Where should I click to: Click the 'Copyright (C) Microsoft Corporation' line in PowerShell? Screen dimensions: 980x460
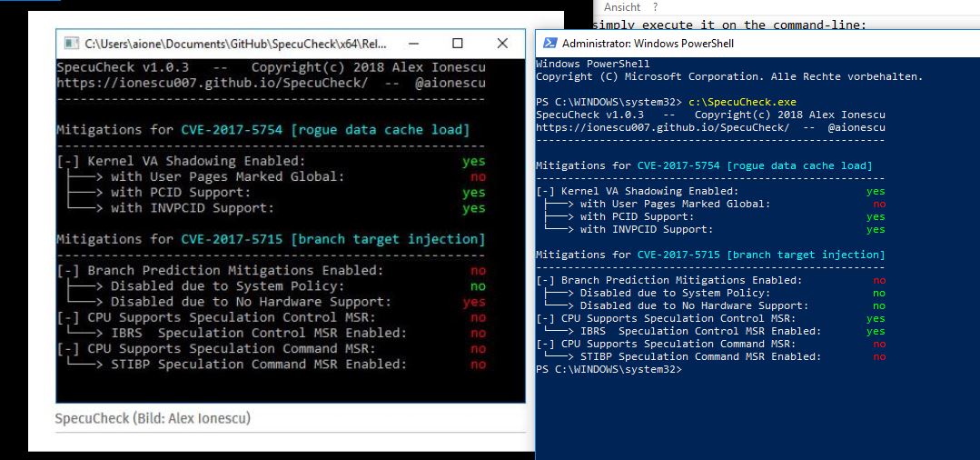click(728, 76)
